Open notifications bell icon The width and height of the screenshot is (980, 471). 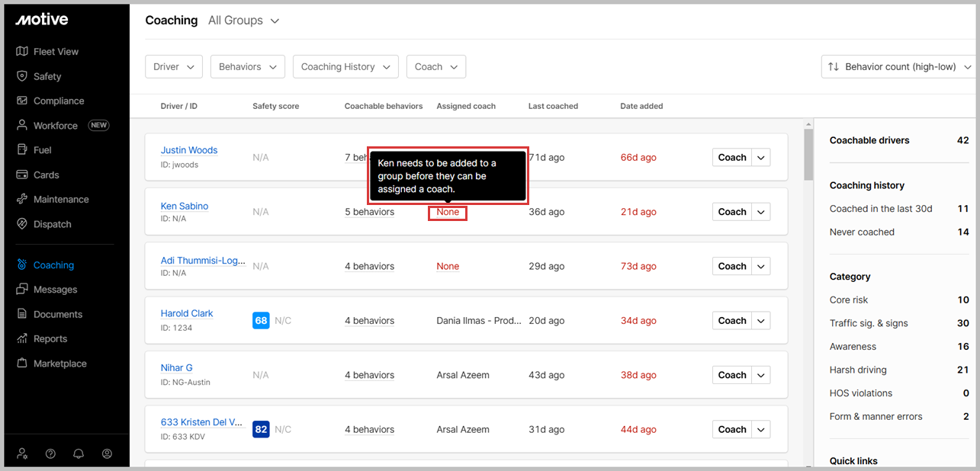click(x=79, y=453)
